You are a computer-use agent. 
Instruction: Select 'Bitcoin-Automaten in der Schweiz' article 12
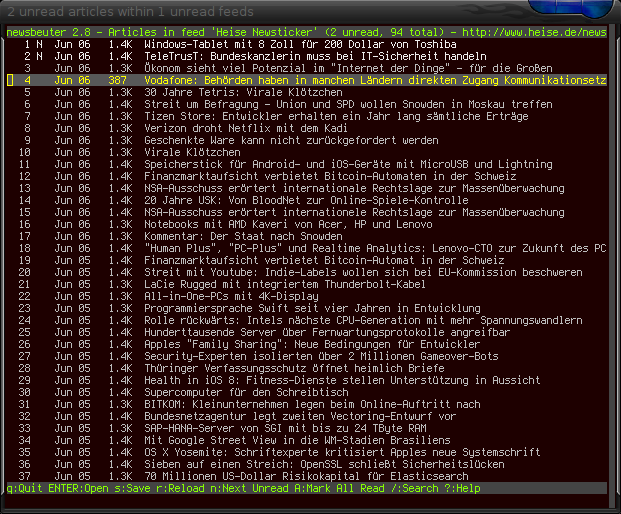pos(307,176)
